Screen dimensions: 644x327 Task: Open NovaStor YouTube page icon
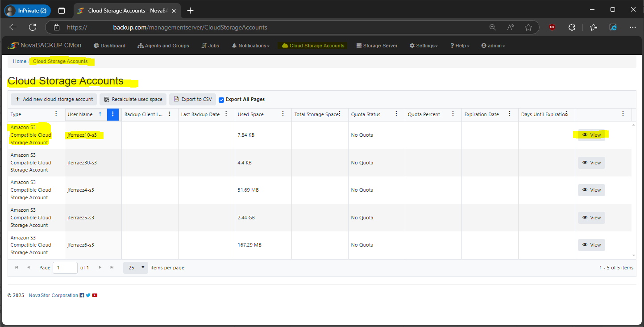[95, 295]
